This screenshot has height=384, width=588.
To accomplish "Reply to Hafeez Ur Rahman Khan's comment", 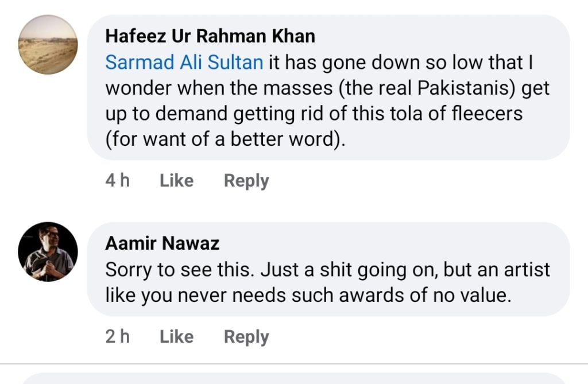I will pyautogui.click(x=246, y=181).
